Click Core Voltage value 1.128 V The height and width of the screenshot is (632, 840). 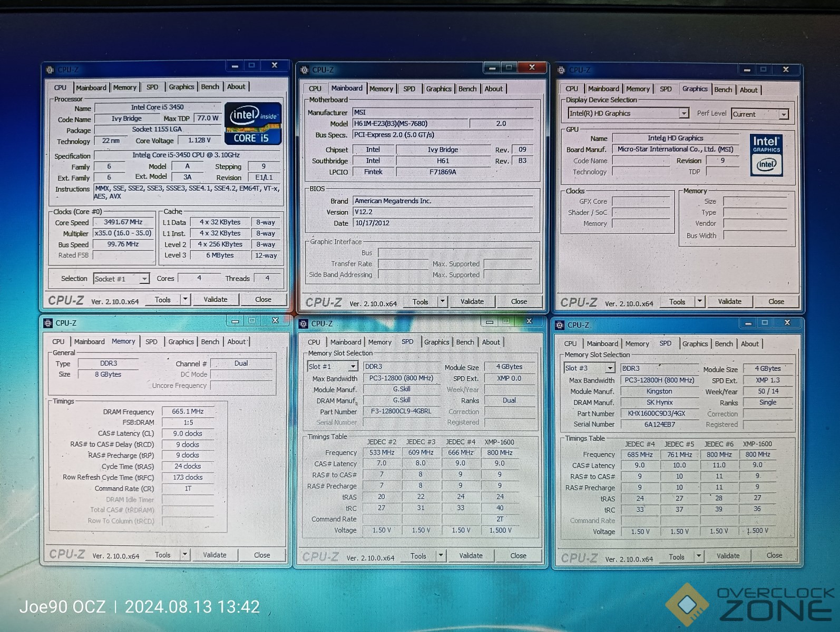click(199, 140)
